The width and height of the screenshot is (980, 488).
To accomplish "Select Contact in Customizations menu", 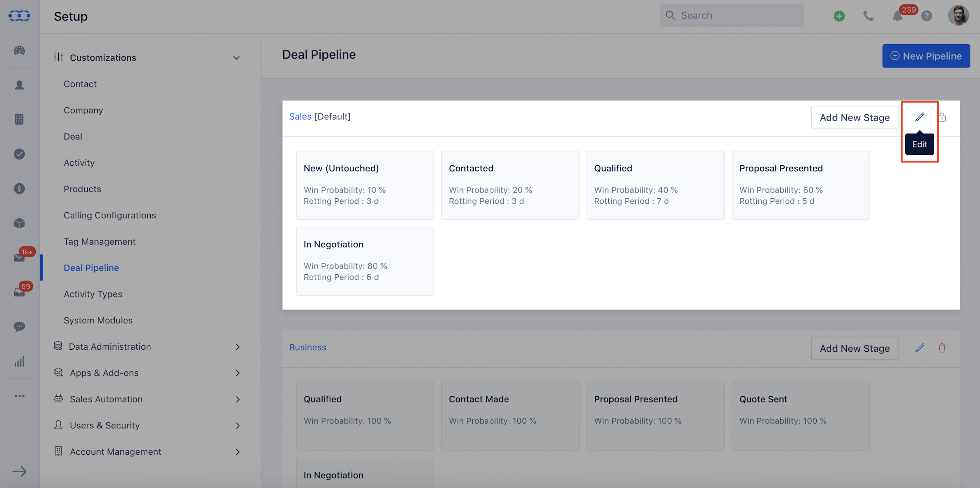I will pos(80,84).
